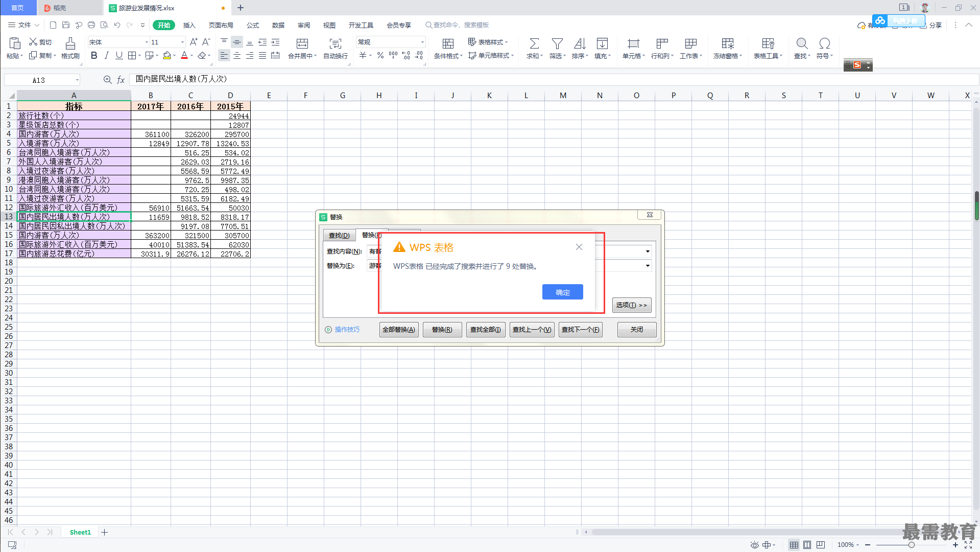Click 关闭 button in Replace dialog
This screenshot has width=980, height=552.
click(x=637, y=330)
